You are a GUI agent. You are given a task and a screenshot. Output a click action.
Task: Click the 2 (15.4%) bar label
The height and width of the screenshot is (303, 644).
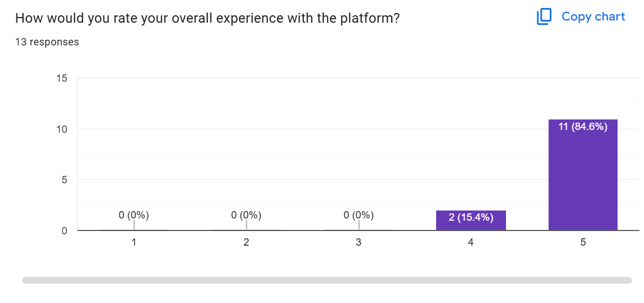[471, 217]
